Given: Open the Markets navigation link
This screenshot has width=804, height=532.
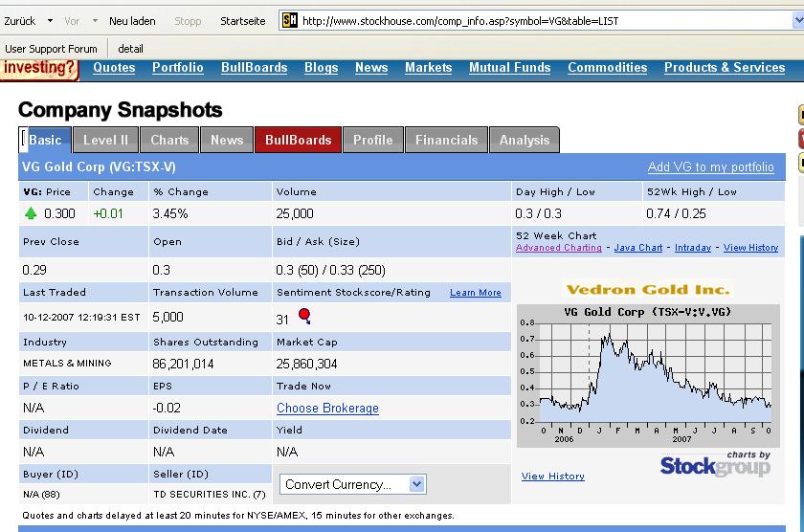Looking at the screenshot, I should point(429,68).
